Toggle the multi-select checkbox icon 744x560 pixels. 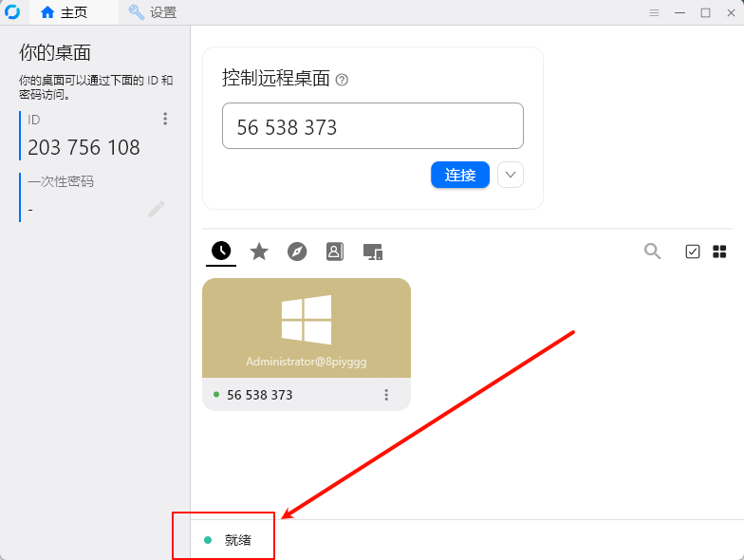click(693, 252)
